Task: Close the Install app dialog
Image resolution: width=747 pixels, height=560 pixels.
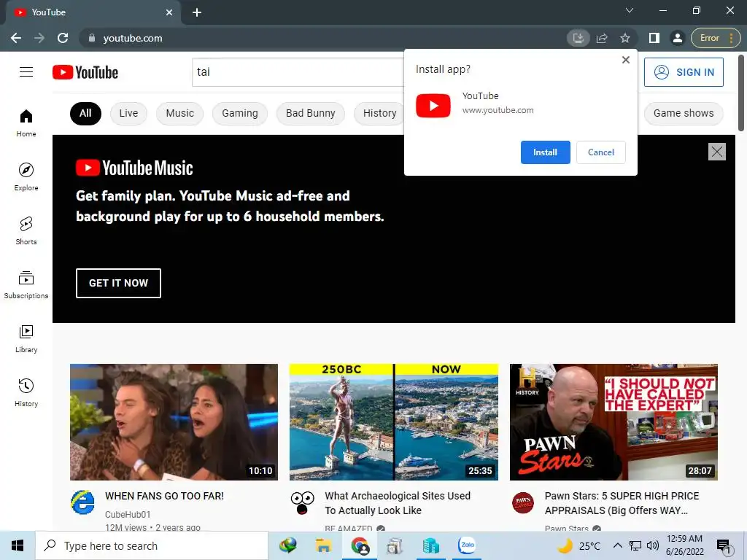Action: [626, 60]
